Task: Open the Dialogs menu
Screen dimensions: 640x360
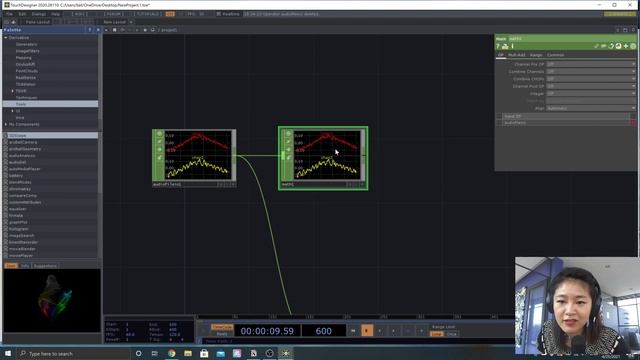Action: (39, 14)
